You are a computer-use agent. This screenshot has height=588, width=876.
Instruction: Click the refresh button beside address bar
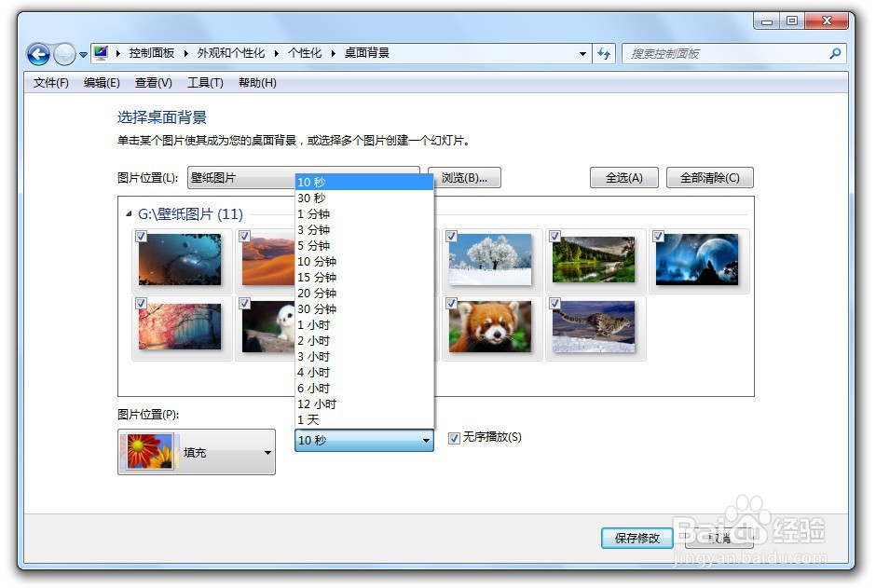(604, 54)
